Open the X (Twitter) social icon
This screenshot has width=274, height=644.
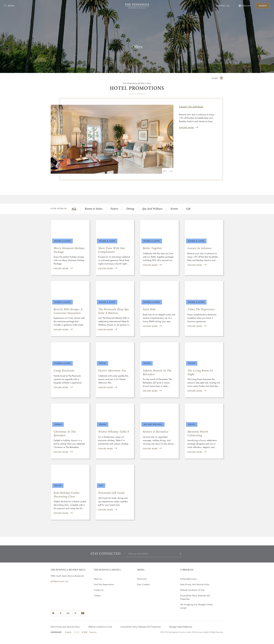(x=75, y=613)
